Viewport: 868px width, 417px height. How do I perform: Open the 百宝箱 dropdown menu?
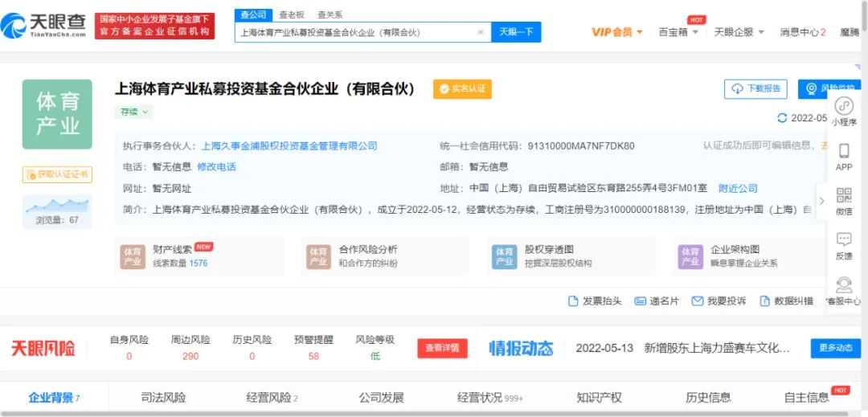(x=678, y=32)
